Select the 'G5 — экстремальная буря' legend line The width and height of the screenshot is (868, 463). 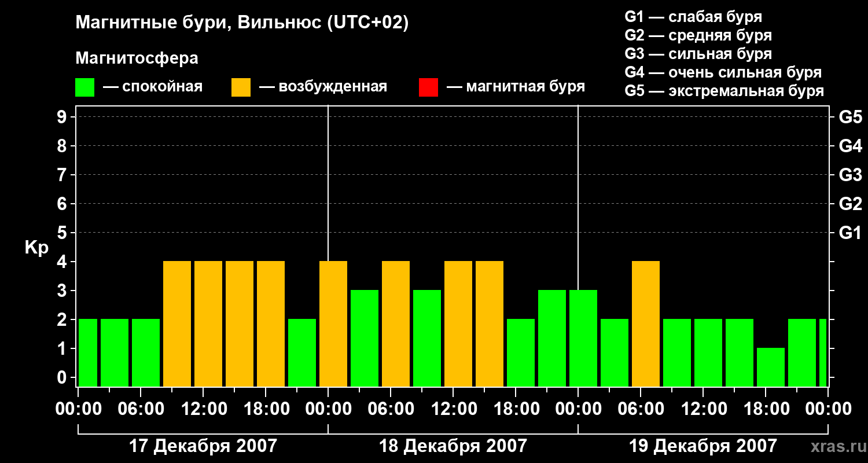tap(724, 91)
